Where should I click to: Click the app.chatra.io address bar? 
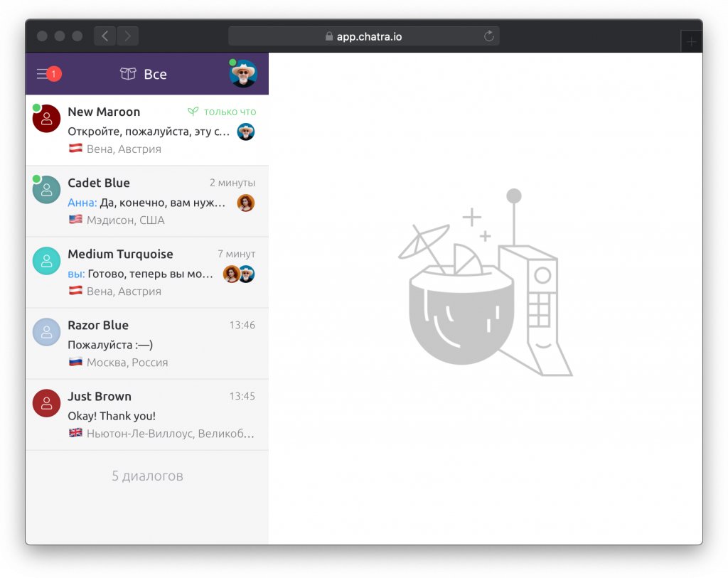point(363,36)
